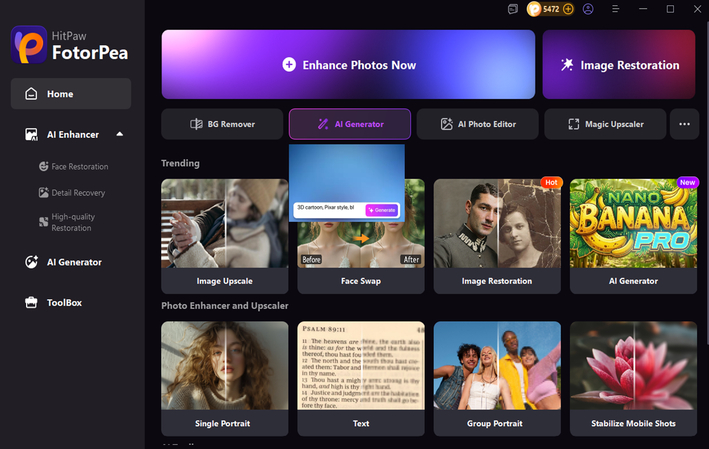Click the AI Generator sidebar icon
Viewport: 709px width, 449px height.
click(x=31, y=262)
